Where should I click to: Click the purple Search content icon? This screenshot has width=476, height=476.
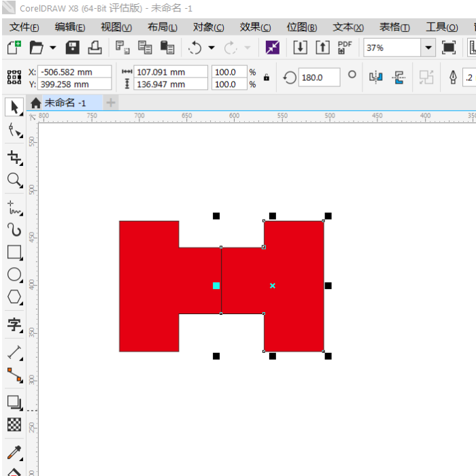[273, 48]
